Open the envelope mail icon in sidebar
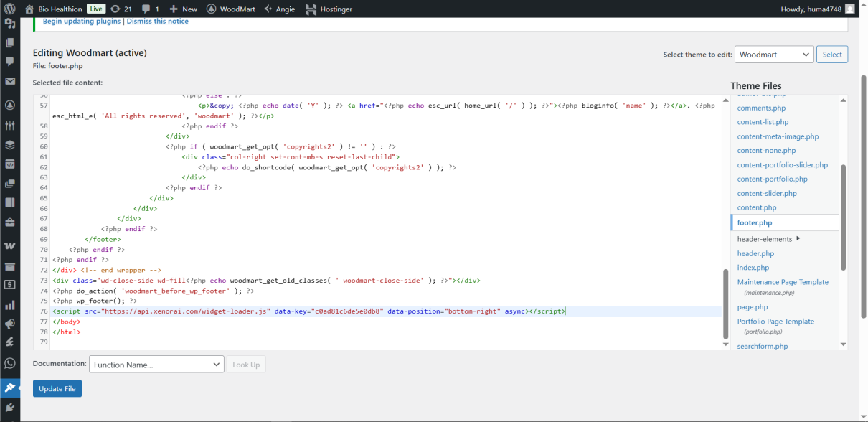Screen dimensions: 868x422 coord(10,81)
